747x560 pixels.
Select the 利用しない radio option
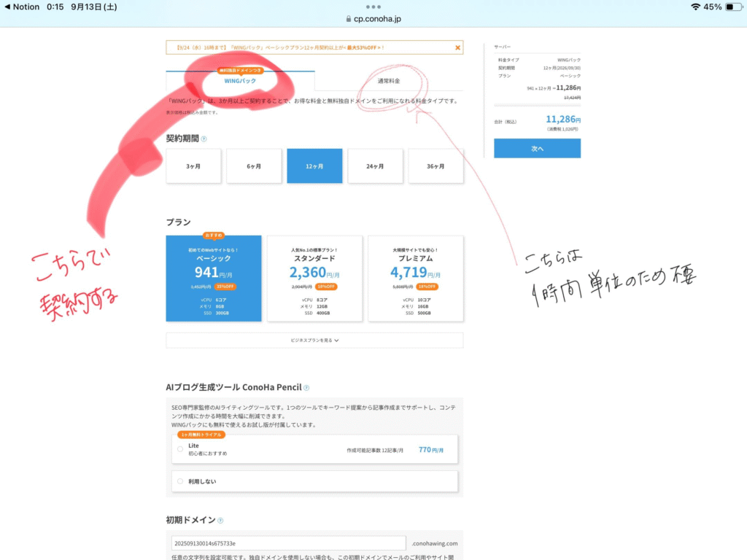[x=180, y=481]
